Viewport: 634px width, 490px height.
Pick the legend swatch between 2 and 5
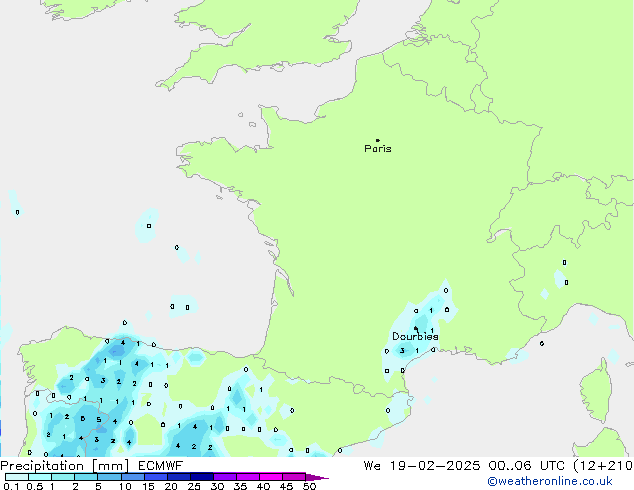point(86,477)
